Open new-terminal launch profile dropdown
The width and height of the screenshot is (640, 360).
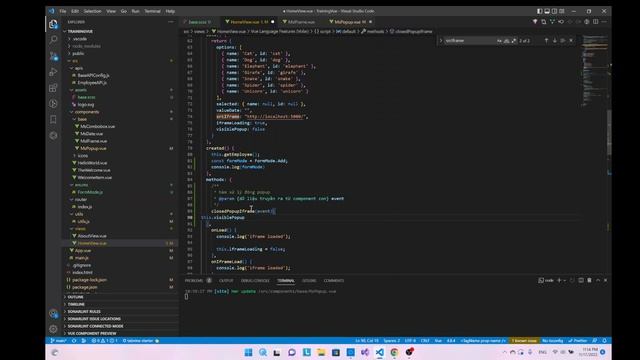pyautogui.click(x=564, y=280)
